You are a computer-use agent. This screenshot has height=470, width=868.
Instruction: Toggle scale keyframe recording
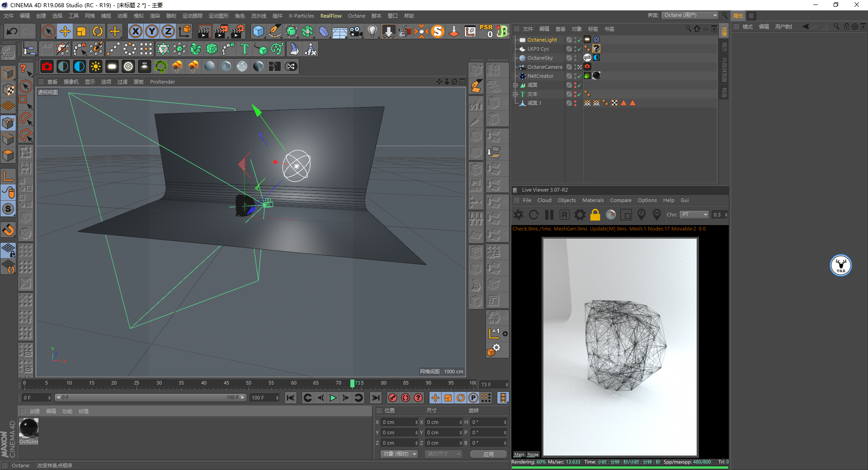[x=448, y=398]
